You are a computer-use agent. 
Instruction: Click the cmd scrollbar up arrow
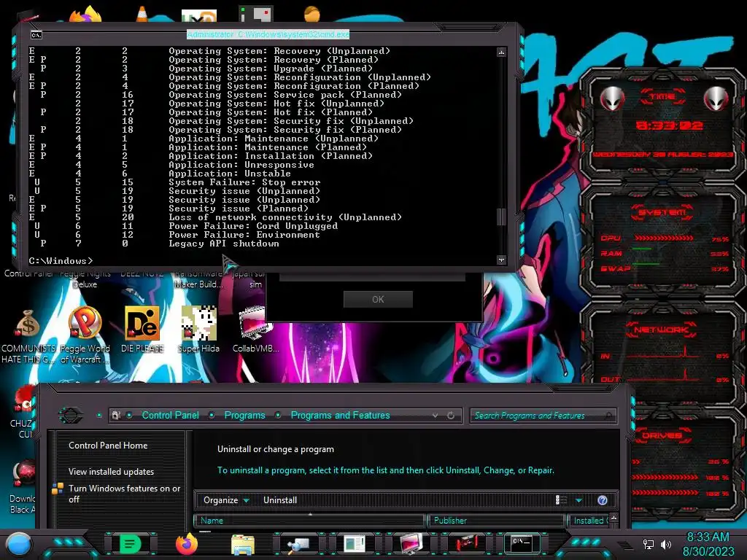point(501,52)
